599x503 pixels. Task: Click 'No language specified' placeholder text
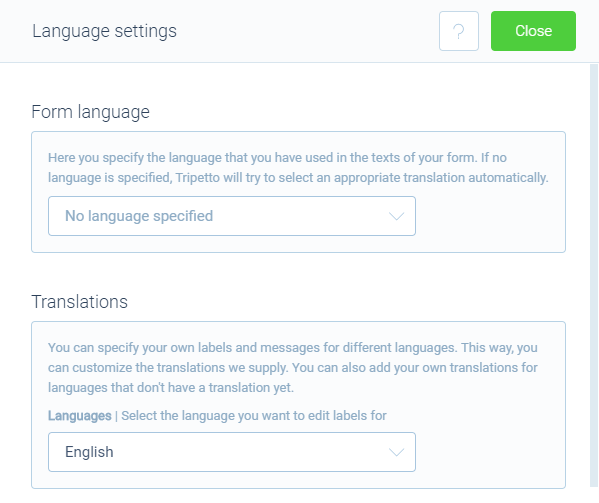pos(139,216)
